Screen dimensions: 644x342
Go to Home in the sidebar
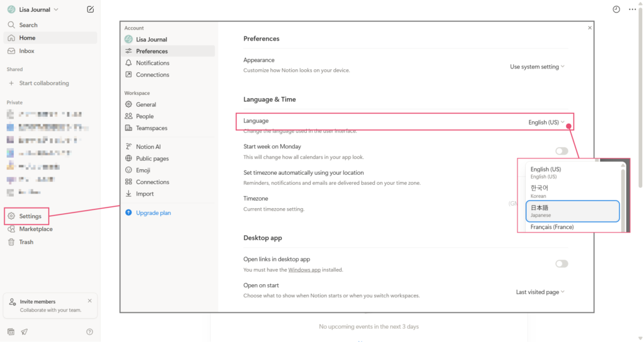click(x=50, y=38)
